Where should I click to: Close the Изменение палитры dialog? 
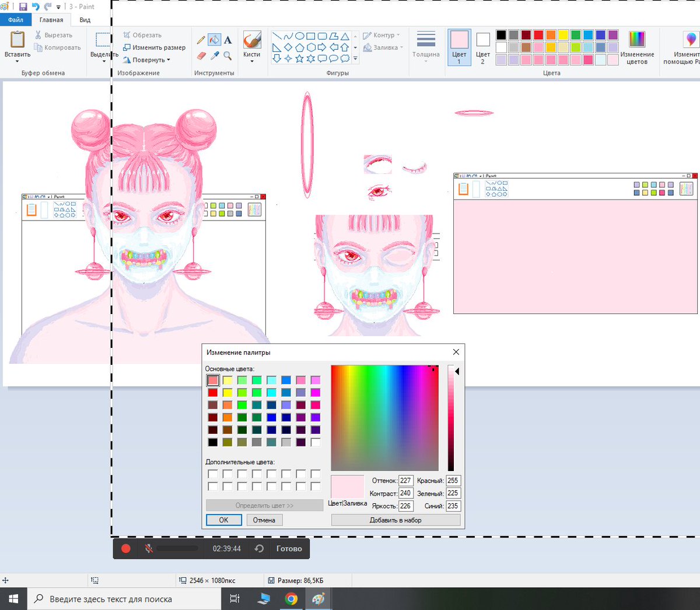(456, 352)
